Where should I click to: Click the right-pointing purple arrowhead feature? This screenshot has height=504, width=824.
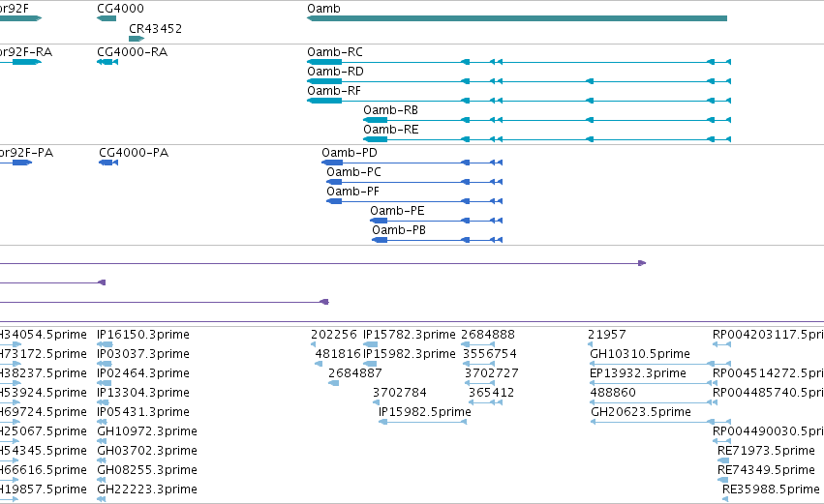click(642, 263)
